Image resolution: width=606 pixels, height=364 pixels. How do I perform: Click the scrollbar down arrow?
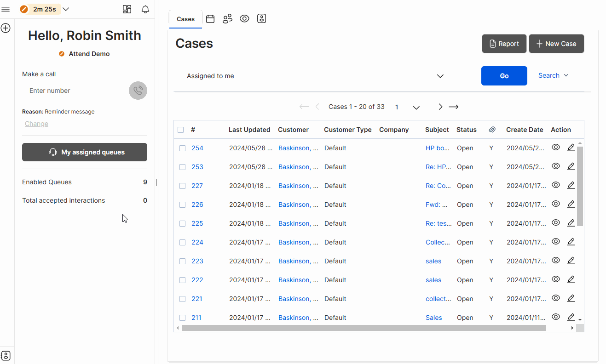(x=580, y=319)
